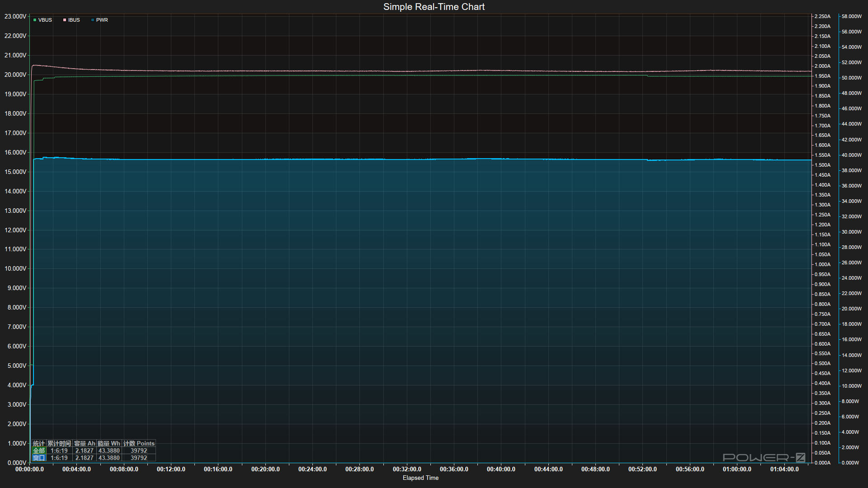
Task: Click the 01:00:00.0 time axis marker
Action: point(737,469)
